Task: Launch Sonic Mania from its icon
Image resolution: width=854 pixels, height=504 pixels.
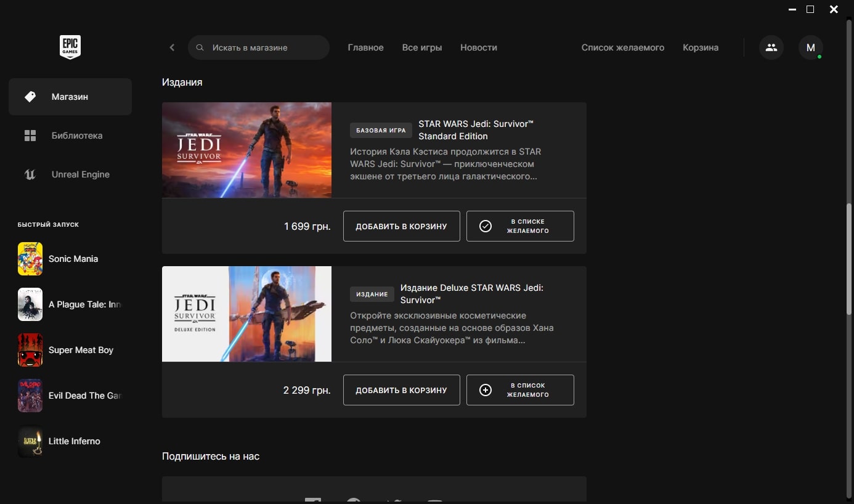Action: [30, 259]
